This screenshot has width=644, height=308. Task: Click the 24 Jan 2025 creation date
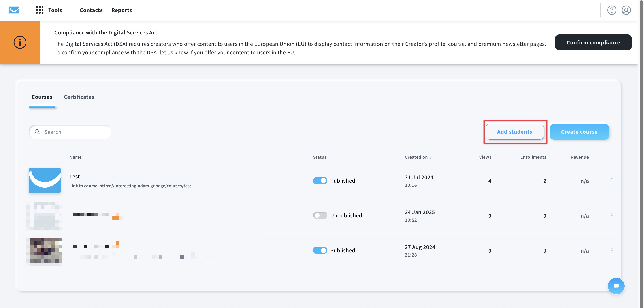tap(420, 212)
